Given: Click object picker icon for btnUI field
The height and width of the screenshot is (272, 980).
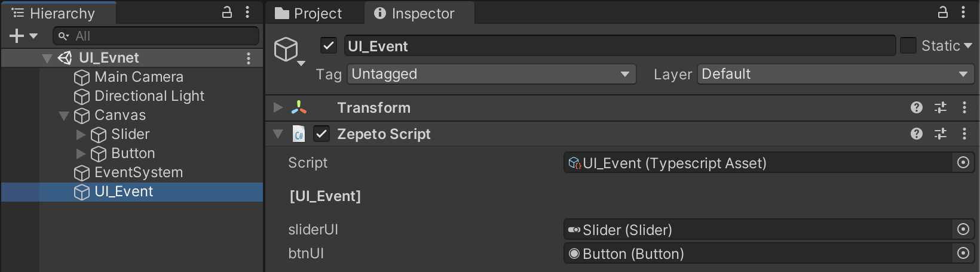Looking at the screenshot, I should click(x=963, y=253).
